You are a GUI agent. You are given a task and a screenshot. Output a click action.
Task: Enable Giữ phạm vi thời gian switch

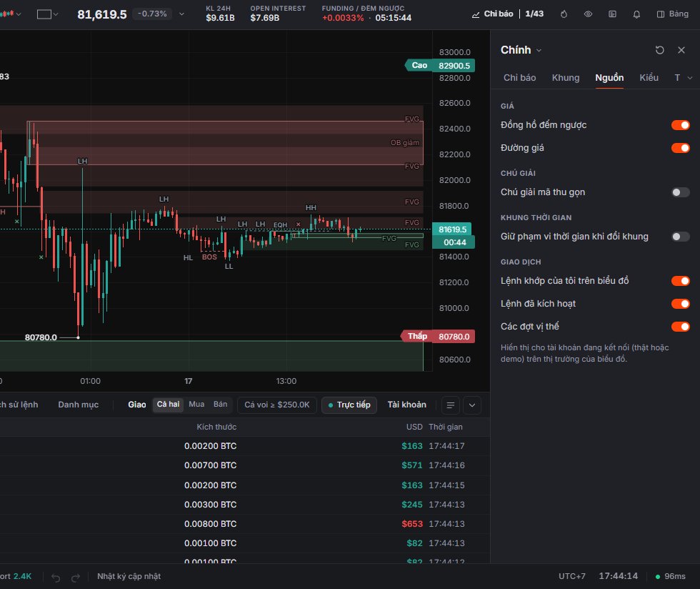[x=680, y=237]
